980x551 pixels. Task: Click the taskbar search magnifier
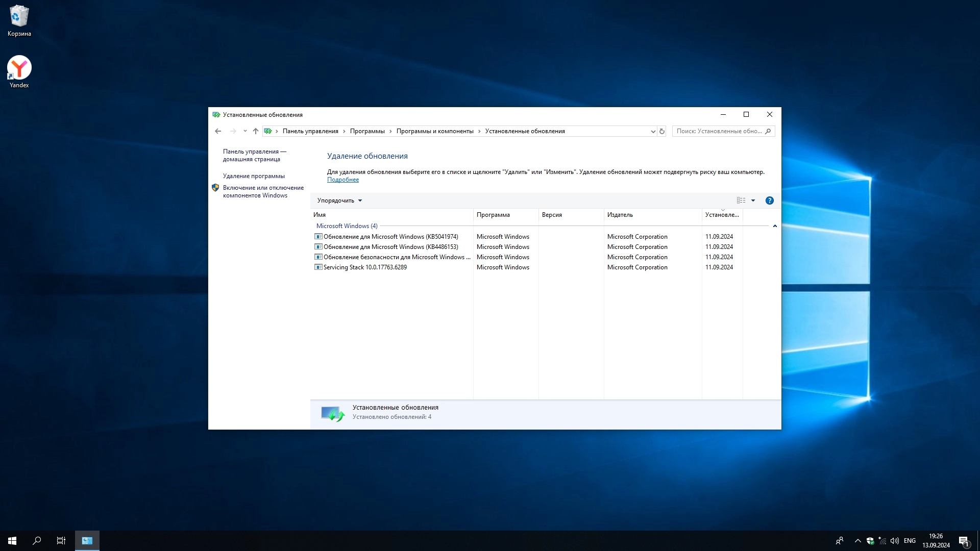[x=37, y=541]
